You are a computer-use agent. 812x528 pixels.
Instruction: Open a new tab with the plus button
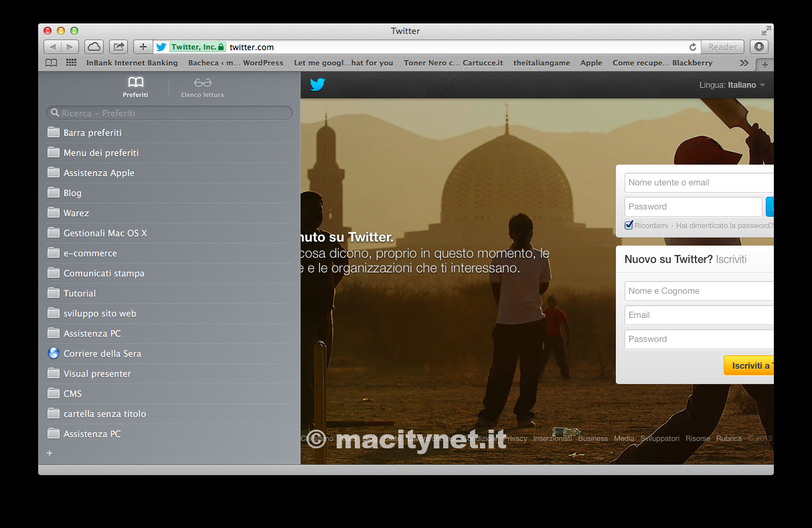tap(764, 64)
